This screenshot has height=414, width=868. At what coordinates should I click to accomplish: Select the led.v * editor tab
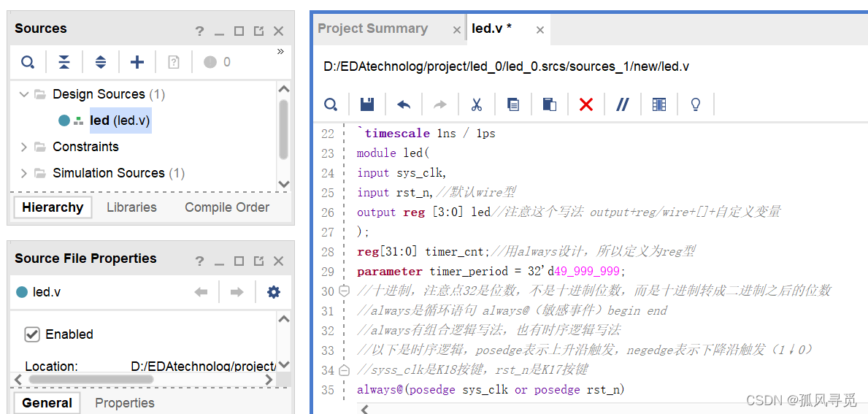pos(491,28)
